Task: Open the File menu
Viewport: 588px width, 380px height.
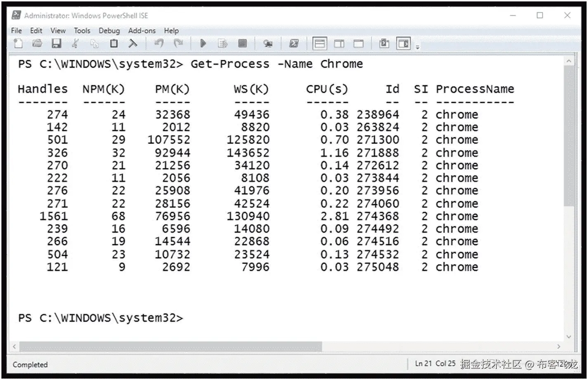Action: tap(17, 31)
